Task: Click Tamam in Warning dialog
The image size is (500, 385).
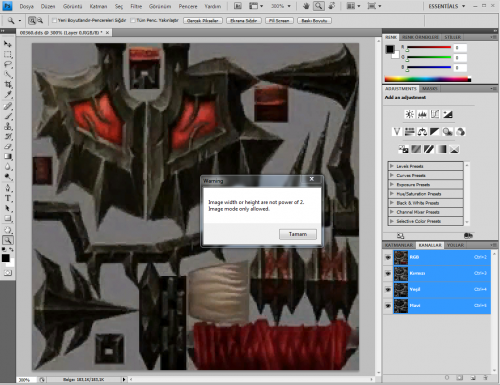Action: 298,234
